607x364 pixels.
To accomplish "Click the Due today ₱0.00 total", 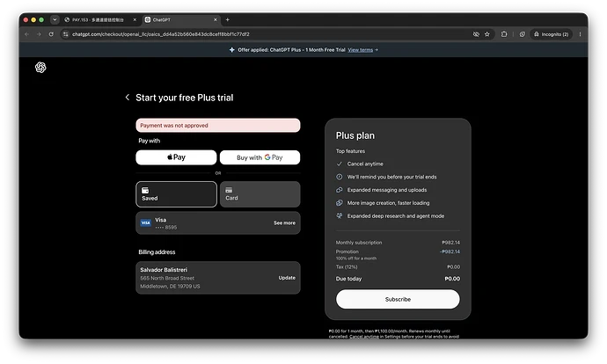I will pos(452,279).
